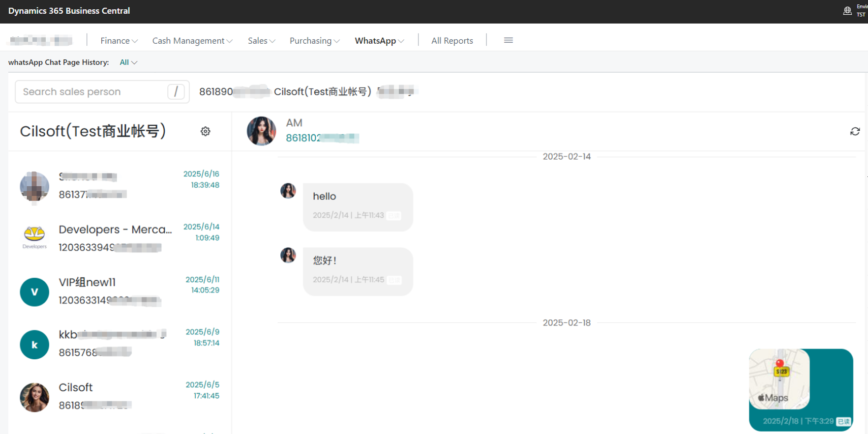Click the refresh chat icon
The height and width of the screenshot is (434, 868).
pyautogui.click(x=855, y=131)
